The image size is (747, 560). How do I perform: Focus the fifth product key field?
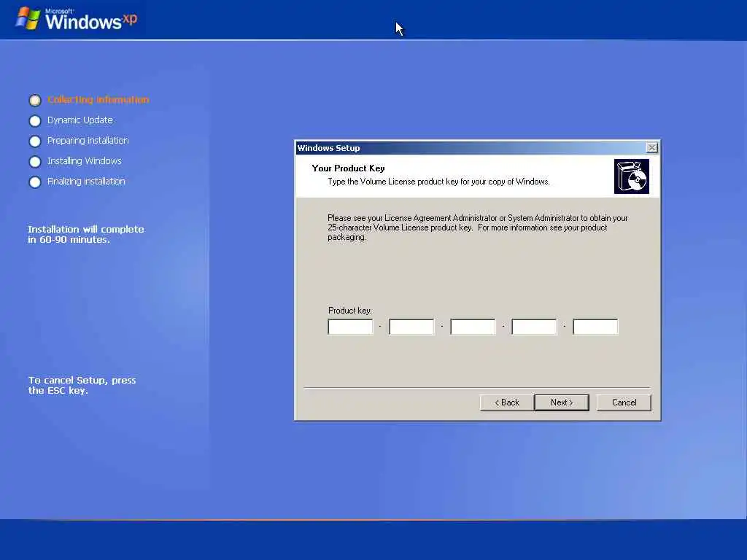595,327
